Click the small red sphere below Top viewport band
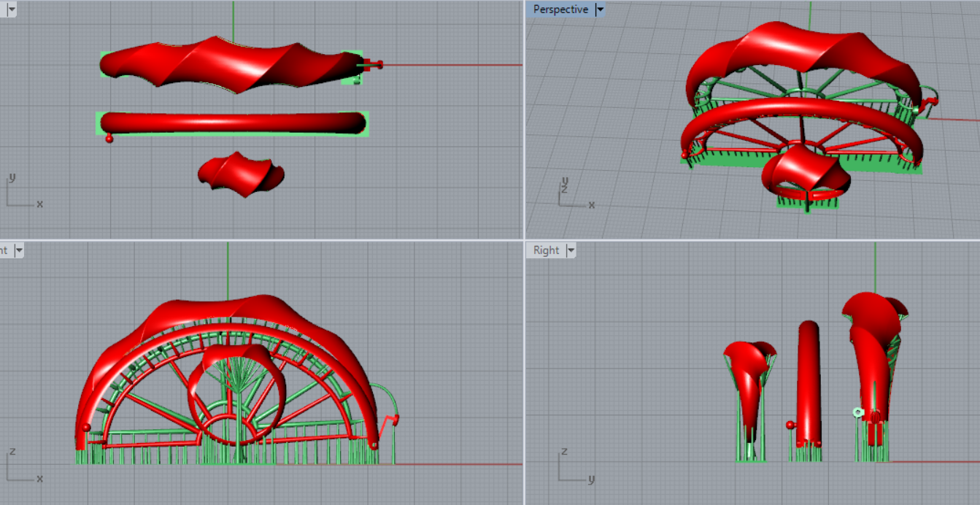Image resolution: width=980 pixels, height=505 pixels. click(x=109, y=138)
